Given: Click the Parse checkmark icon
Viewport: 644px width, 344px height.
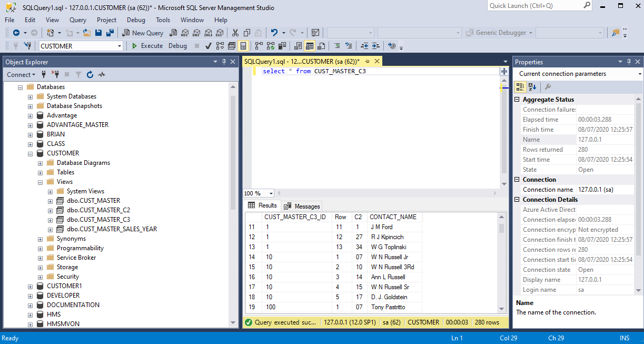Looking at the screenshot, I should [x=208, y=46].
